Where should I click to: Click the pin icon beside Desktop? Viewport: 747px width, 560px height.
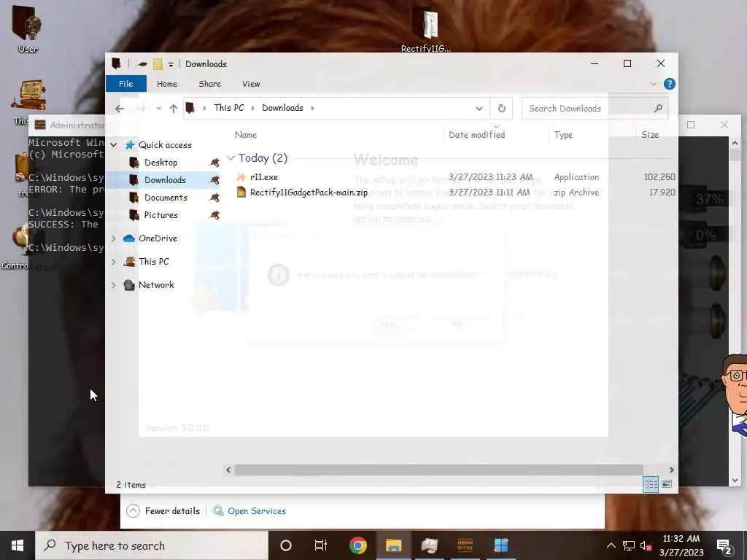tap(214, 163)
